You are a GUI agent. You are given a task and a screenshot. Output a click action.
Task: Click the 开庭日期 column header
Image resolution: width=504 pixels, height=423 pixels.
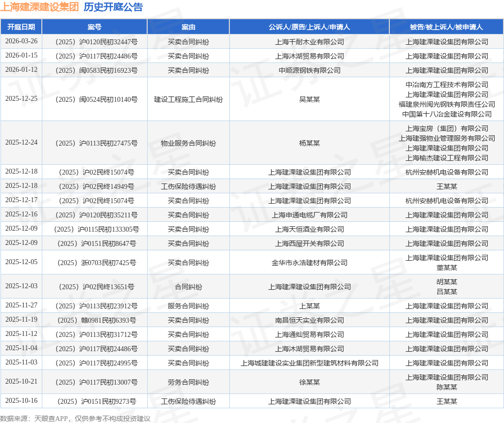tap(21, 27)
